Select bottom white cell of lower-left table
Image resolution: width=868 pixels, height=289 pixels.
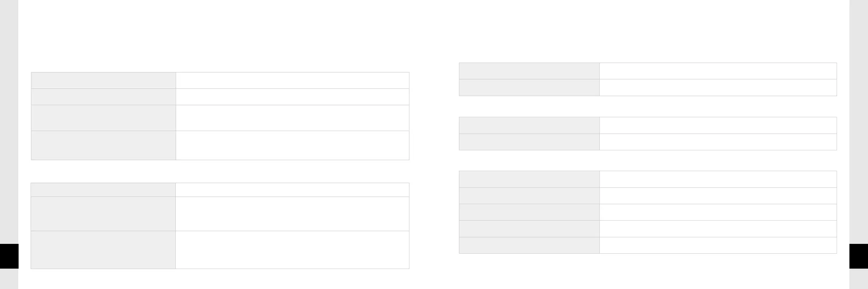click(x=292, y=250)
